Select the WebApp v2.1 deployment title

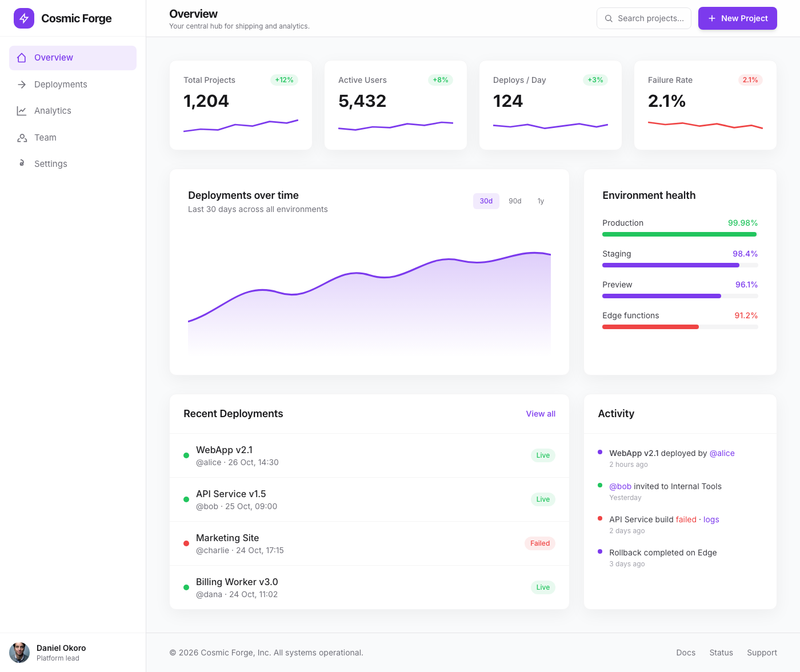coord(224,450)
